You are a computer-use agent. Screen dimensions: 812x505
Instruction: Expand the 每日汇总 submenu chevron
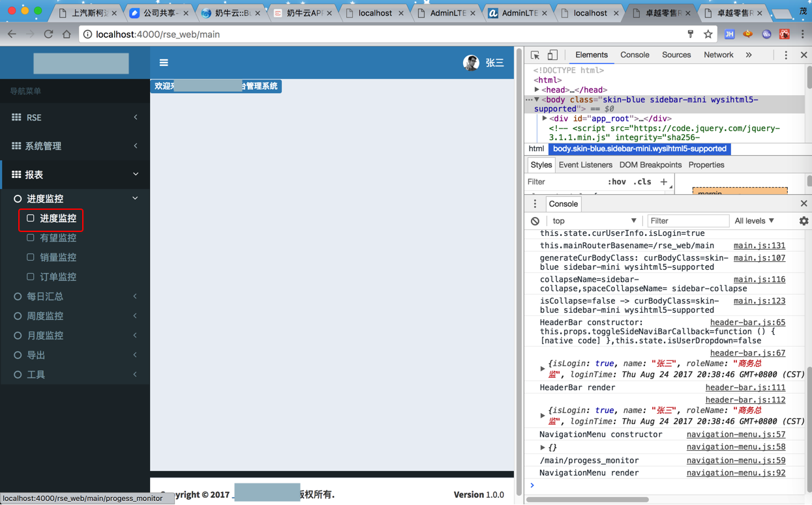(135, 296)
